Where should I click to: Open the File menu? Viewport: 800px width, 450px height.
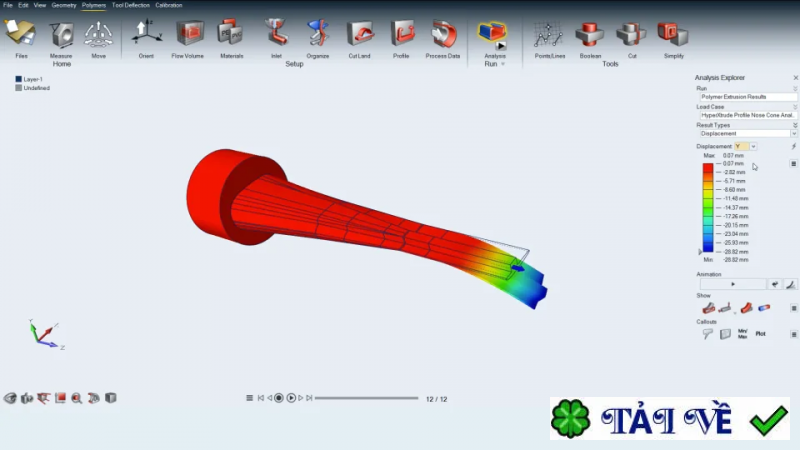tap(8, 5)
